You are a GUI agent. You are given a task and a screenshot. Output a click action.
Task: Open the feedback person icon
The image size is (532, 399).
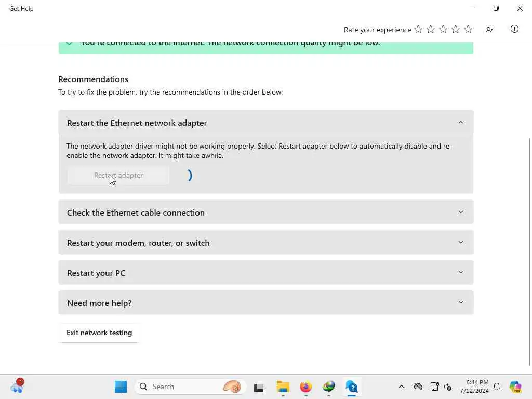click(490, 29)
